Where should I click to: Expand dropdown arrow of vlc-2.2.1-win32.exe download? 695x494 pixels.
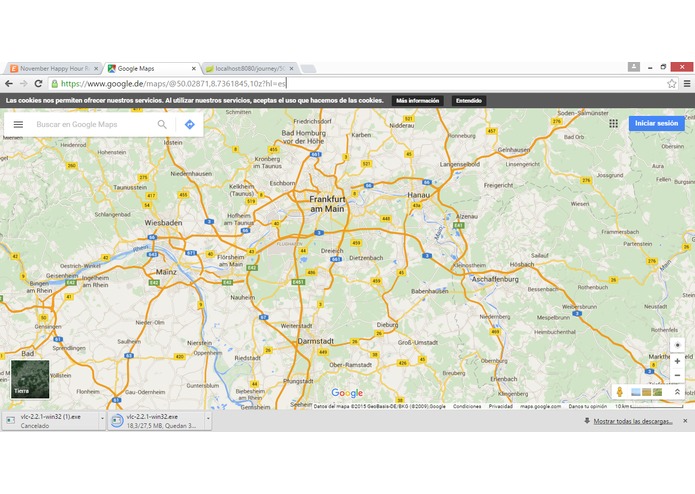208,418
